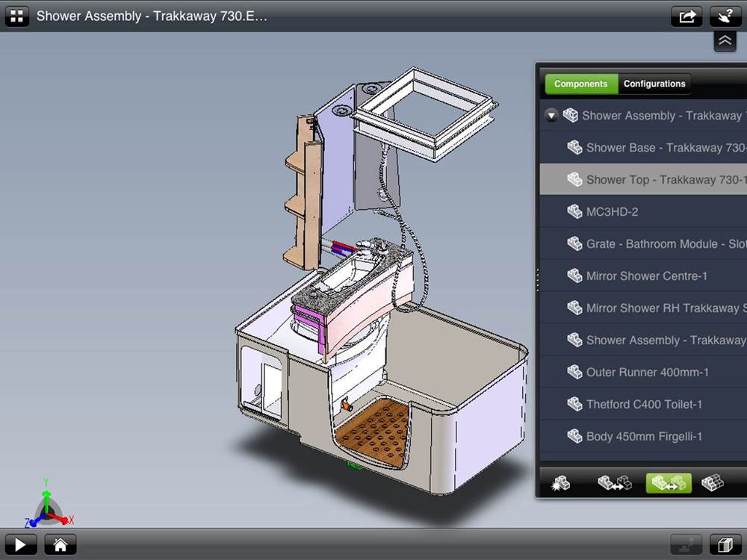Screen dimensions: 747x560
Task: Click the component view cube icon at bottom right
Action: [725, 545]
